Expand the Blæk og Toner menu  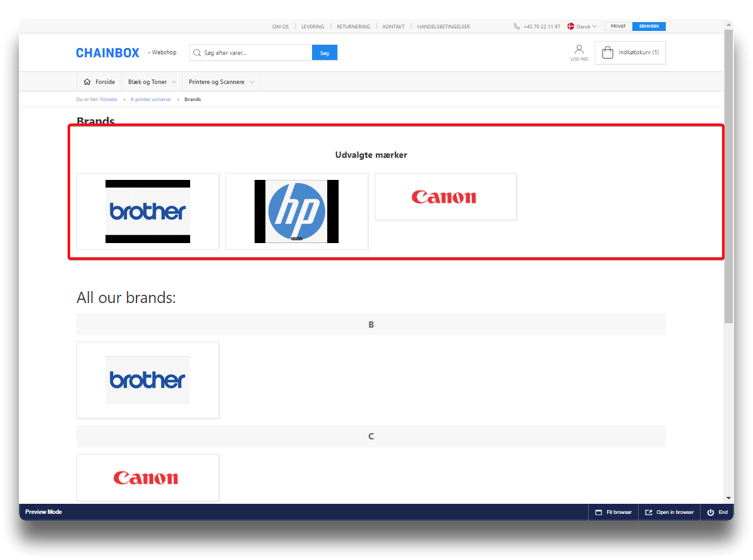click(152, 82)
